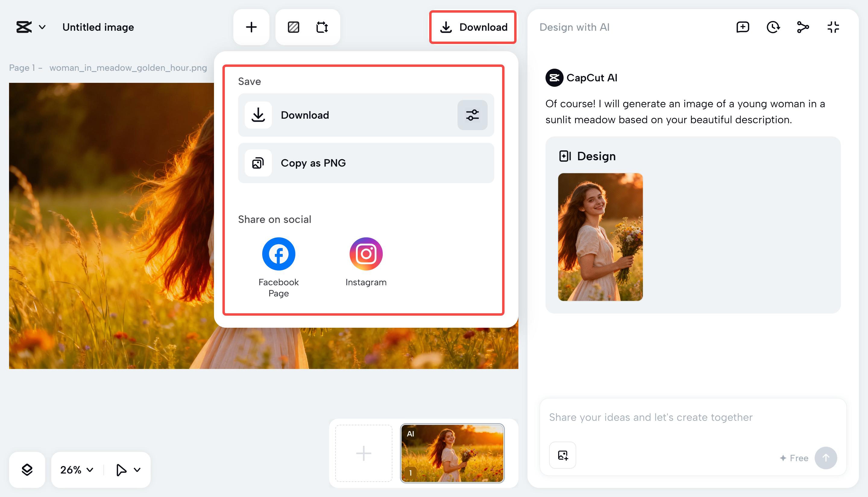Click the send arrow beside Free label
The width and height of the screenshot is (868, 497).
(826, 458)
